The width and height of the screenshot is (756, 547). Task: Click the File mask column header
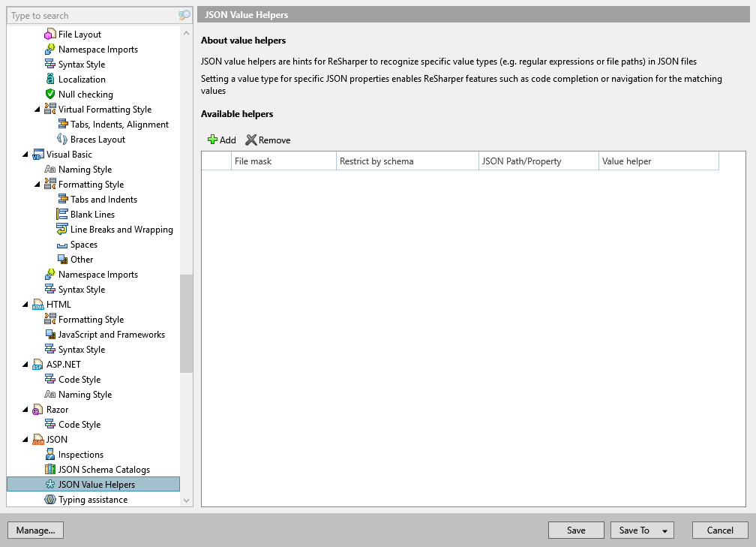283,161
